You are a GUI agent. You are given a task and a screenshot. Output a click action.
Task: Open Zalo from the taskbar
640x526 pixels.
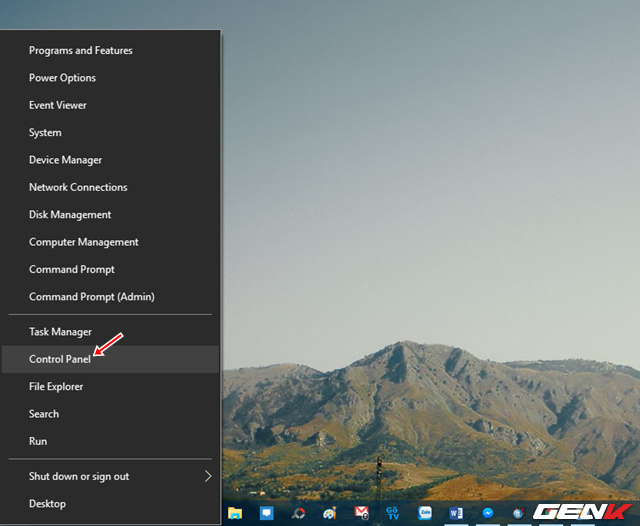click(424, 513)
